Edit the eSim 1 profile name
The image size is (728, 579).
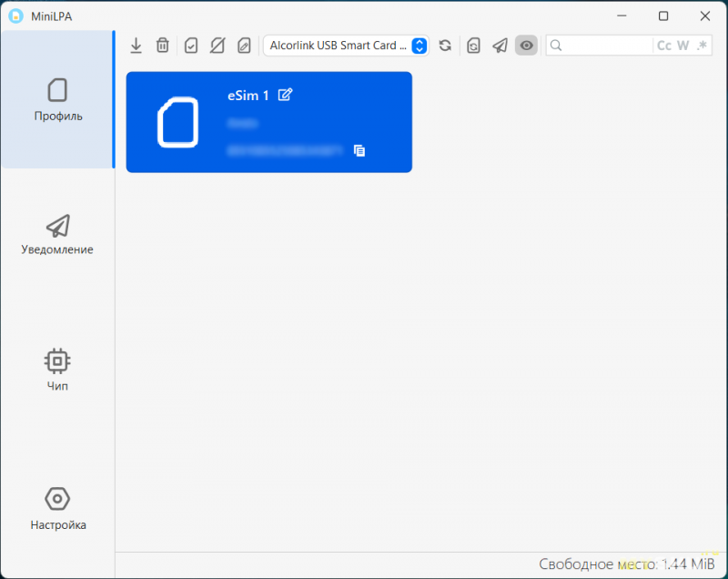tap(286, 95)
